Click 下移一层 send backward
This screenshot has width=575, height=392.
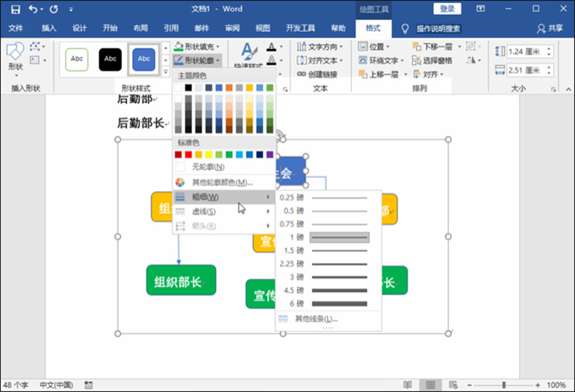[x=432, y=46]
